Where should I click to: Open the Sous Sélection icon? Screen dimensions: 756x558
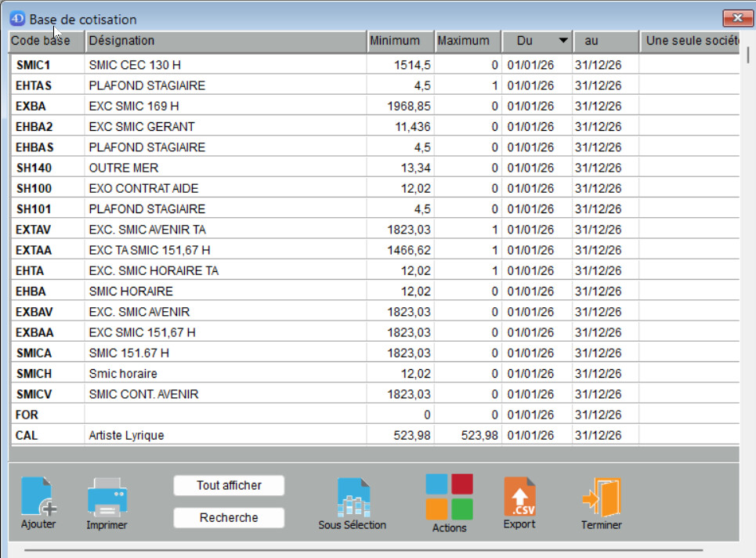[x=353, y=497]
